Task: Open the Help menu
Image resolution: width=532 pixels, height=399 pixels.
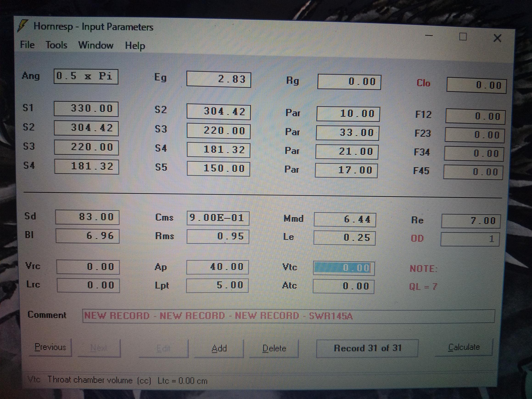Action: [x=135, y=46]
